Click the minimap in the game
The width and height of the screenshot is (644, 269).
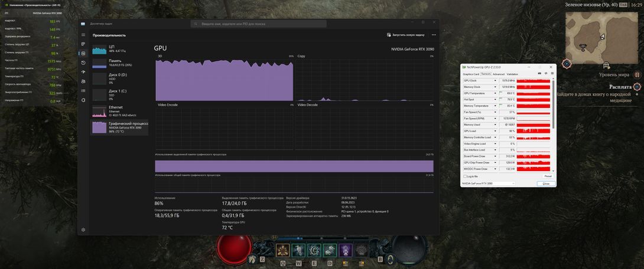pos(603,37)
